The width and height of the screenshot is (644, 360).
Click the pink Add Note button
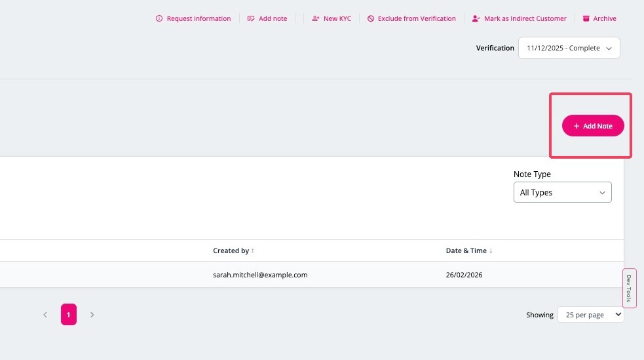pyautogui.click(x=593, y=126)
